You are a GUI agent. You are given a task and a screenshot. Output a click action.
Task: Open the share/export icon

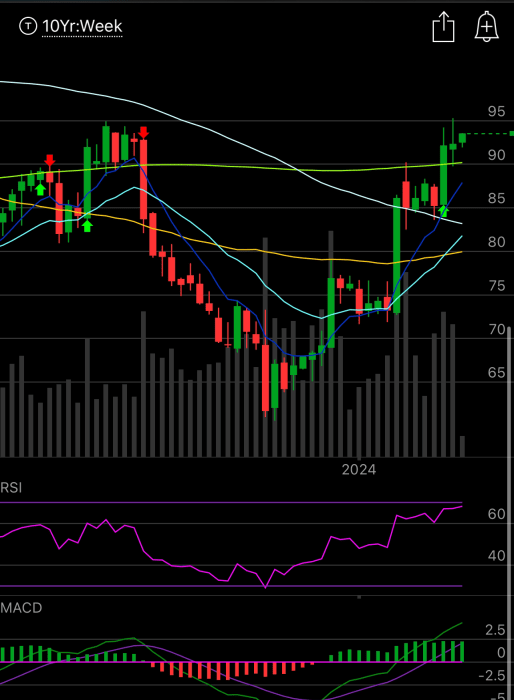pyautogui.click(x=443, y=27)
